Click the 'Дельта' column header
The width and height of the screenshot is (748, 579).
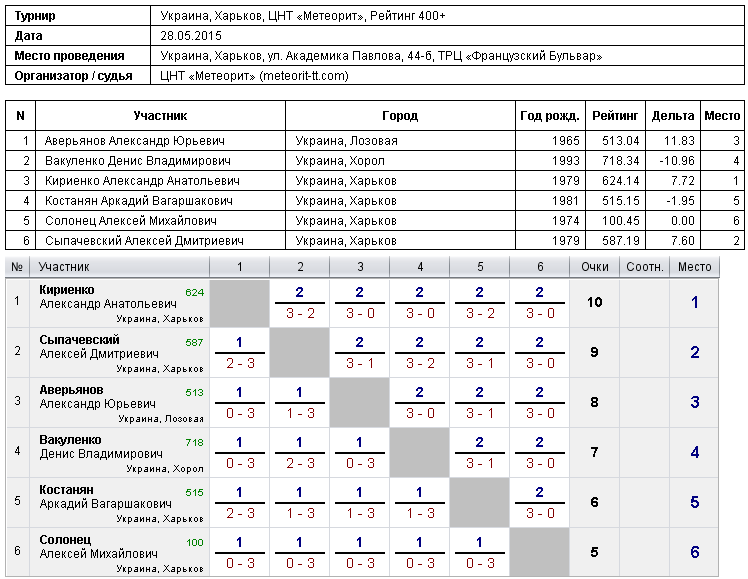click(673, 115)
